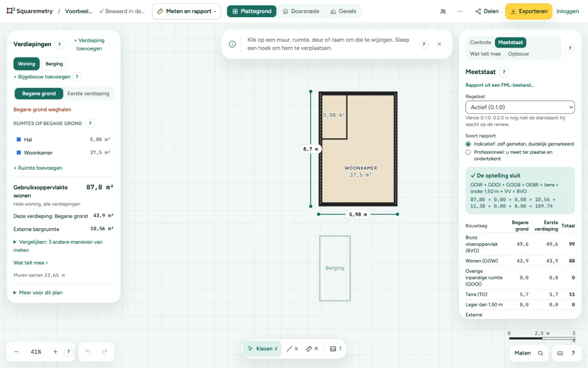
Task: Click the undo arrow
Action: pyautogui.click(x=88, y=352)
